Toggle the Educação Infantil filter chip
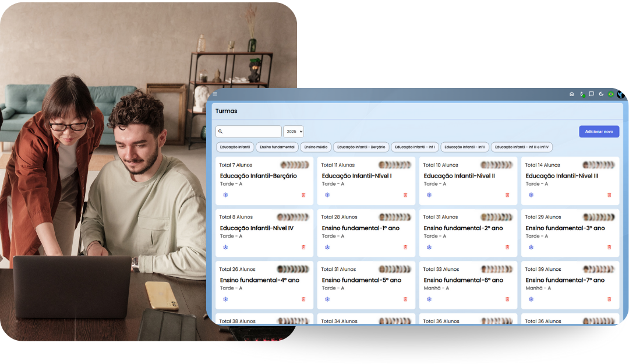629x364 pixels. coord(236,147)
